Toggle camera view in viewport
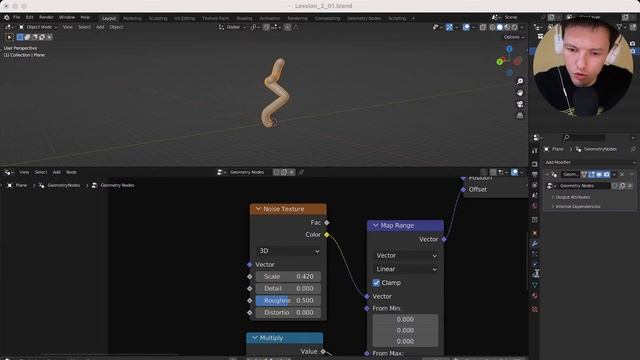 pyautogui.click(x=520, y=104)
